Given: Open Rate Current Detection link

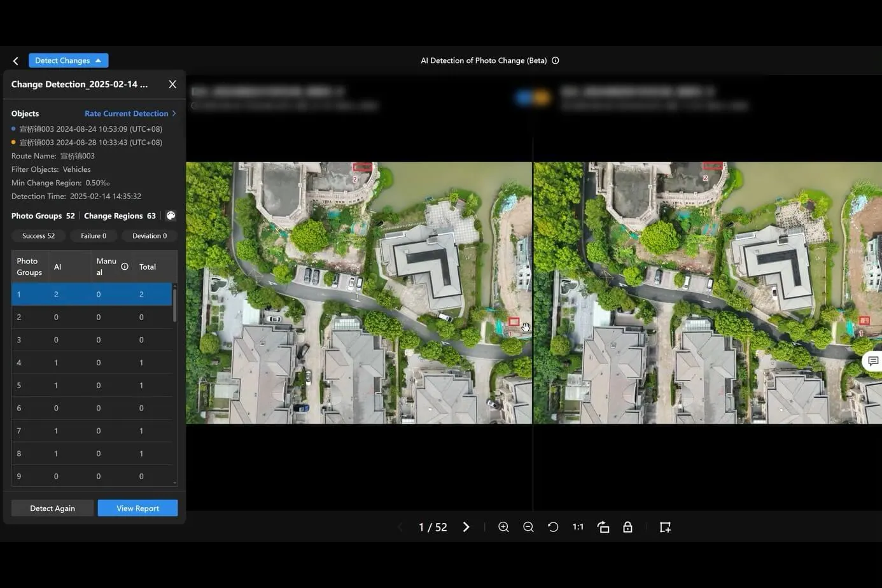Looking at the screenshot, I should (x=130, y=113).
